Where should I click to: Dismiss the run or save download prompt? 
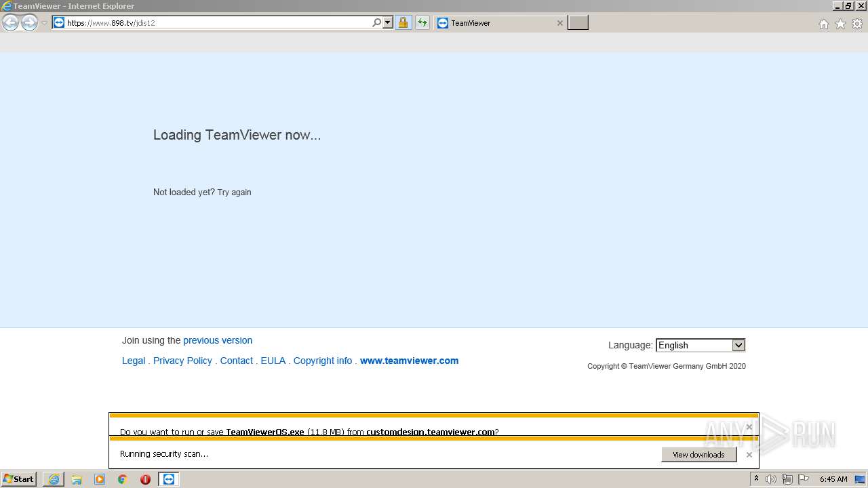[x=749, y=427]
